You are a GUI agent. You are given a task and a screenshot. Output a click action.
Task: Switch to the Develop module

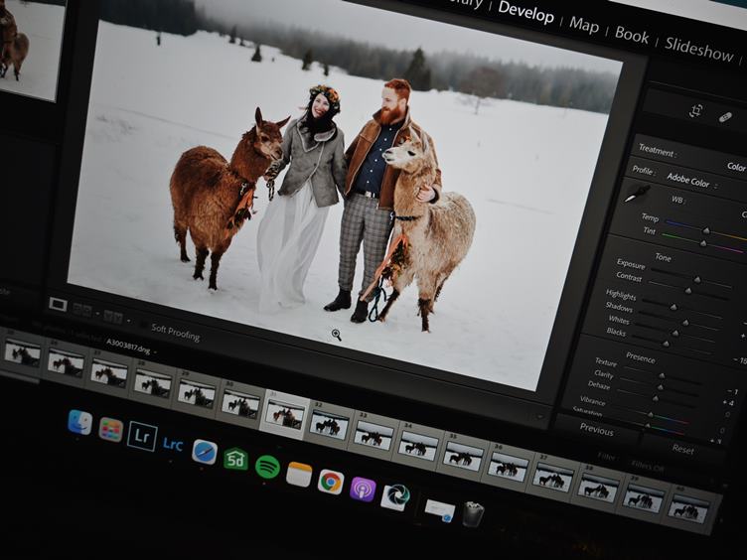pos(525,12)
